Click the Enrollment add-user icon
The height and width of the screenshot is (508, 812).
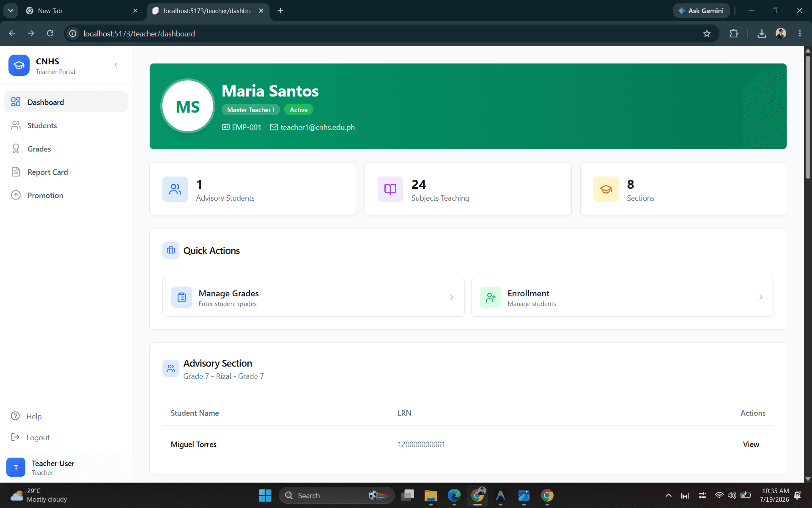(491, 297)
